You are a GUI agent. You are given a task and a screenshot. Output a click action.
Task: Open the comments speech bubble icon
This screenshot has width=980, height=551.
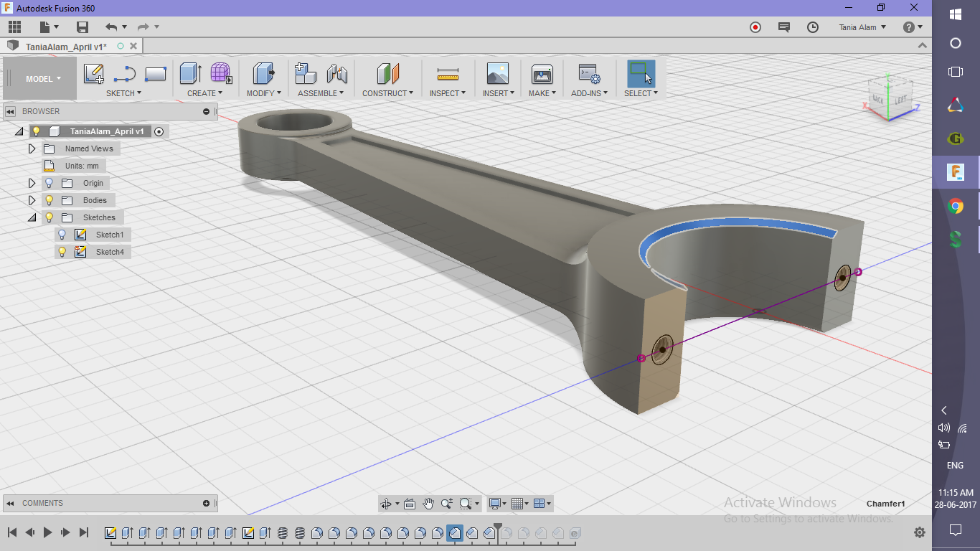click(x=784, y=27)
